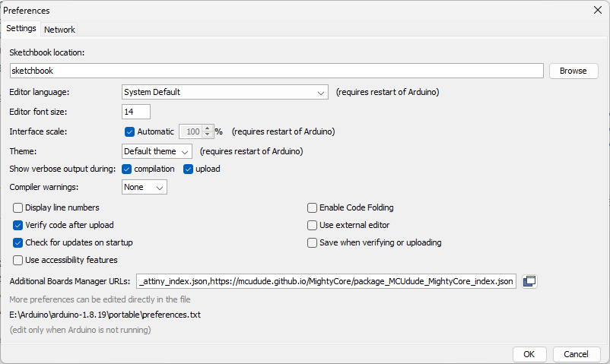Tick Save when verifying or uploading
Screen dimensions: 610x364
click(312, 242)
